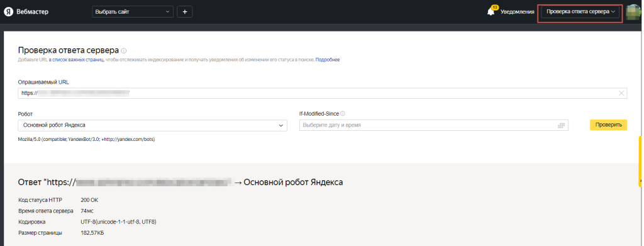Show If-Modified-Since info tooltip
This screenshot has height=246, width=644.
click(343, 114)
